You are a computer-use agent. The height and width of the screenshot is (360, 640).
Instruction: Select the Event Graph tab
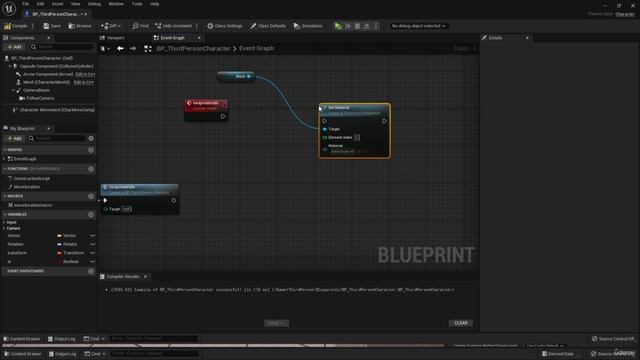pyautogui.click(x=172, y=38)
